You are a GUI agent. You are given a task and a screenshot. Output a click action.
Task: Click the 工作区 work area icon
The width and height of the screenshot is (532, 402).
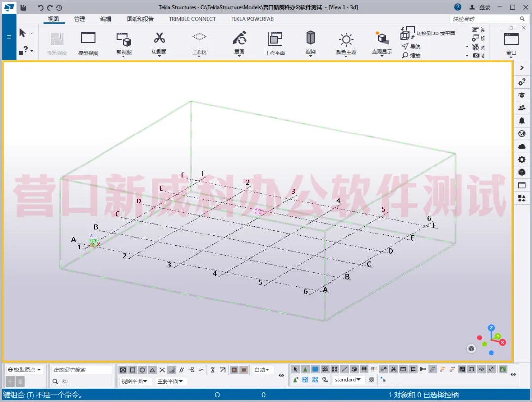point(199,36)
